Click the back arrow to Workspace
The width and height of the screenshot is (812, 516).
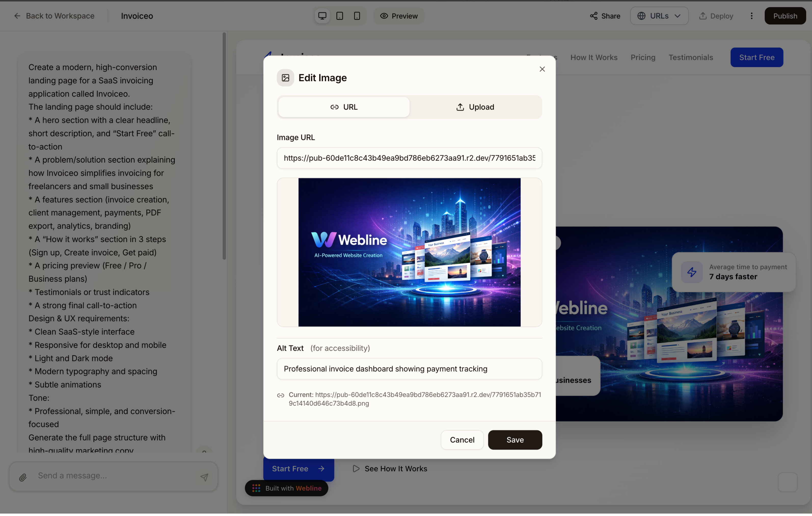coord(17,16)
